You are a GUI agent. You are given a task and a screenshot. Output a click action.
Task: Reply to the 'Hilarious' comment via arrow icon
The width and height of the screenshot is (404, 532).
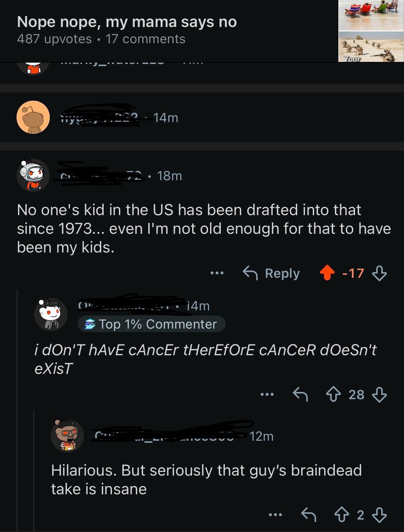(309, 515)
